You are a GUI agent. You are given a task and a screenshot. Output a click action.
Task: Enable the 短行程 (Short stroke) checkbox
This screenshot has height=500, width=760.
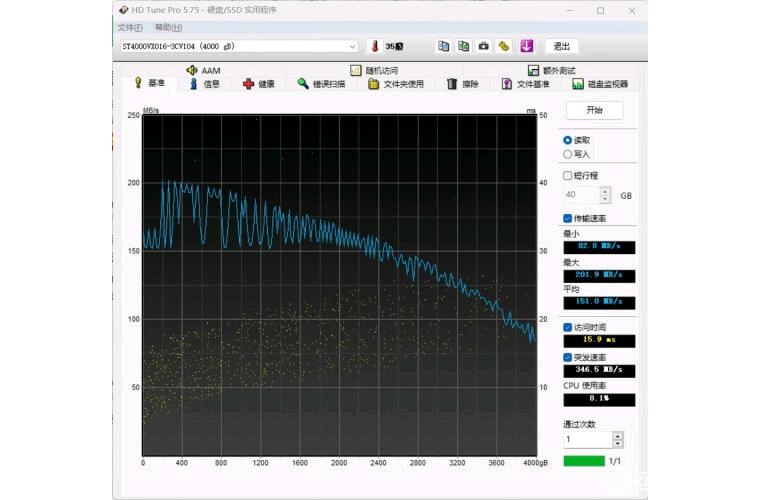[x=568, y=175]
